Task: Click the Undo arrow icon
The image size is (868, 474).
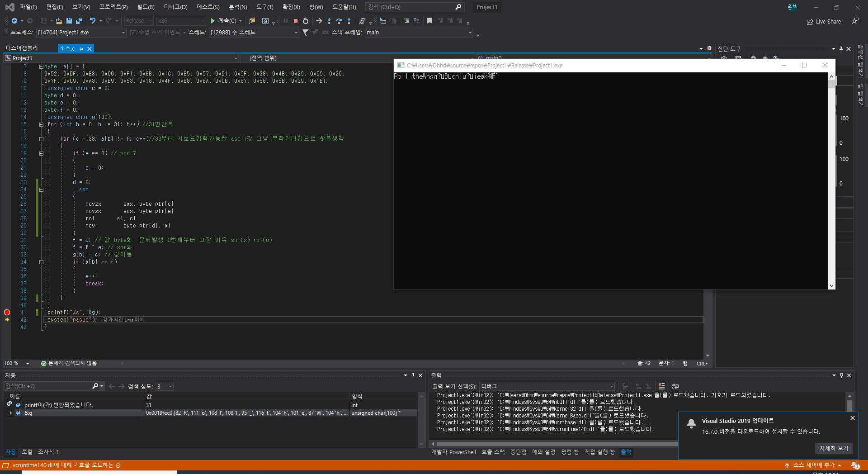Action: click(92, 21)
